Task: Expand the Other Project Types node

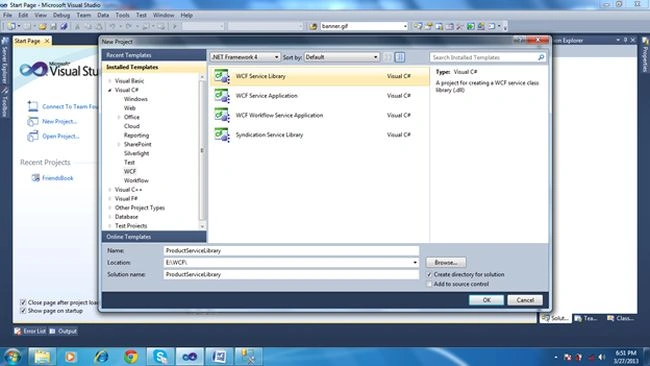Action: [x=110, y=208]
